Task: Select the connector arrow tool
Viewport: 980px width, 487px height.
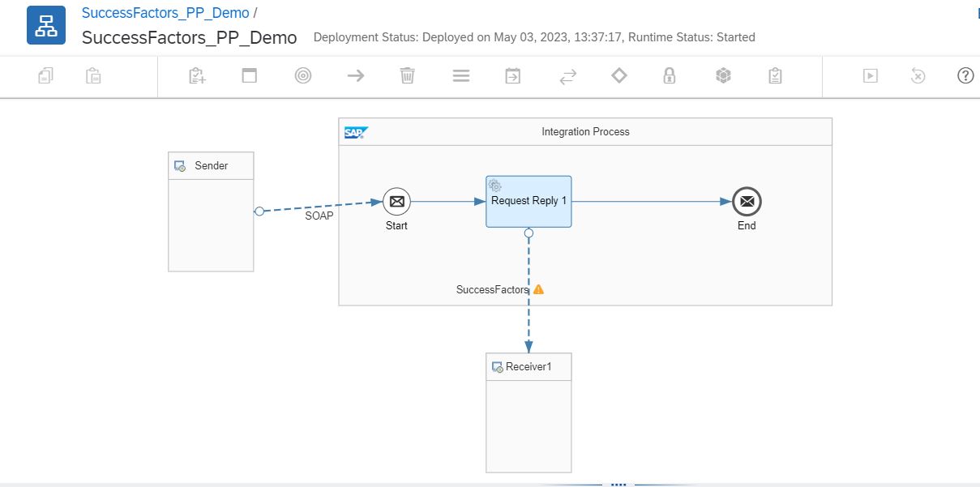Action: 355,76
